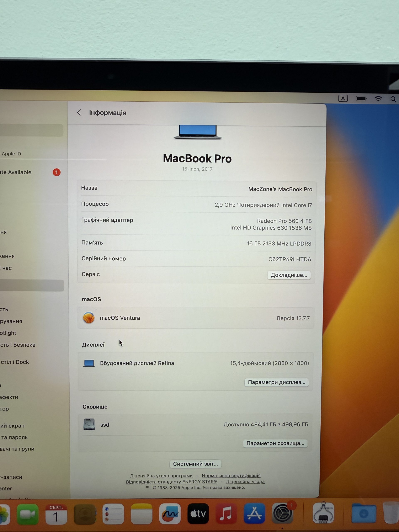Open System Information caliper icon in Dock
The width and height of the screenshot is (399, 532).
tap(323, 512)
